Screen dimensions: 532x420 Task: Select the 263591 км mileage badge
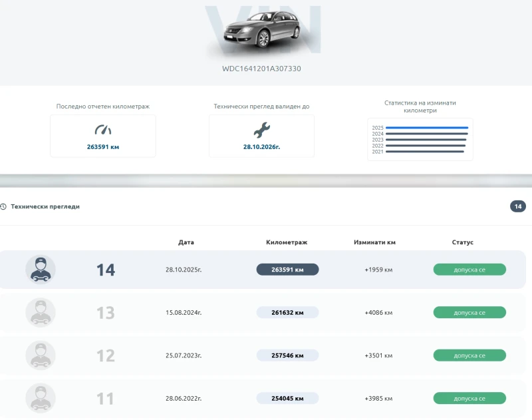click(288, 269)
